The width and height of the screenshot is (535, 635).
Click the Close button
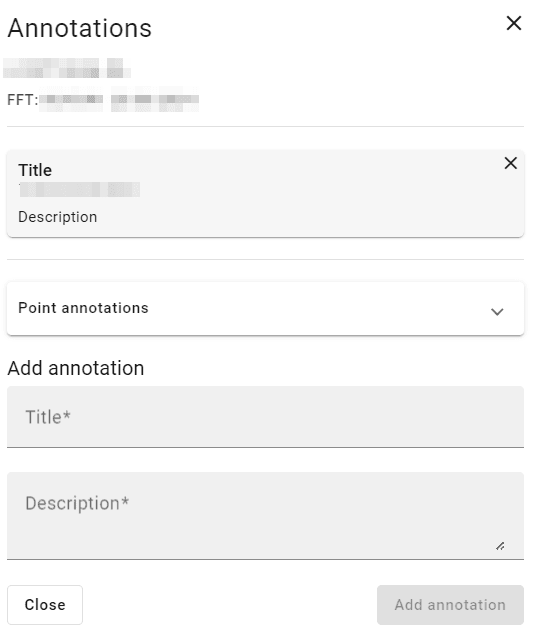(45, 605)
